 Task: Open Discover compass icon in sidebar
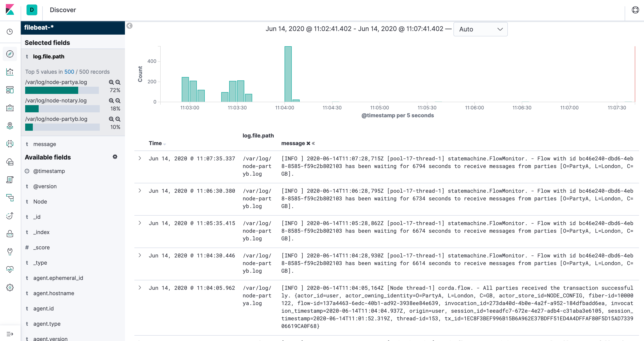(10, 54)
